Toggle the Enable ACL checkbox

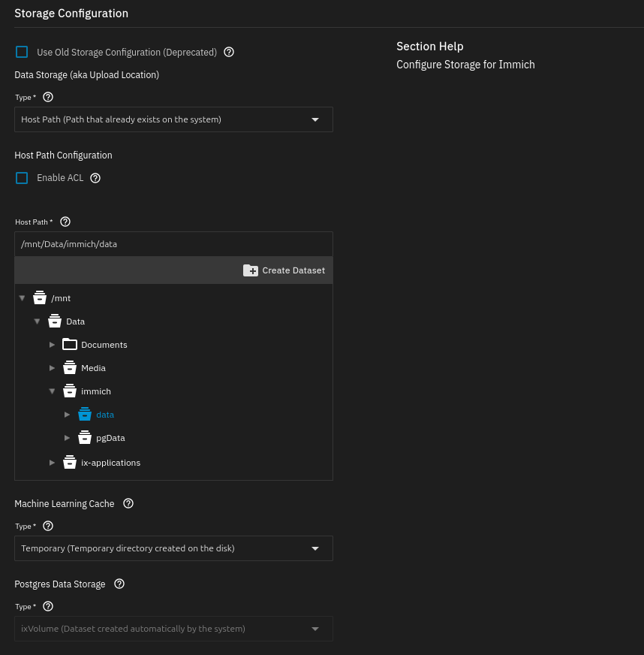pyautogui.click(x=22, y=178)
